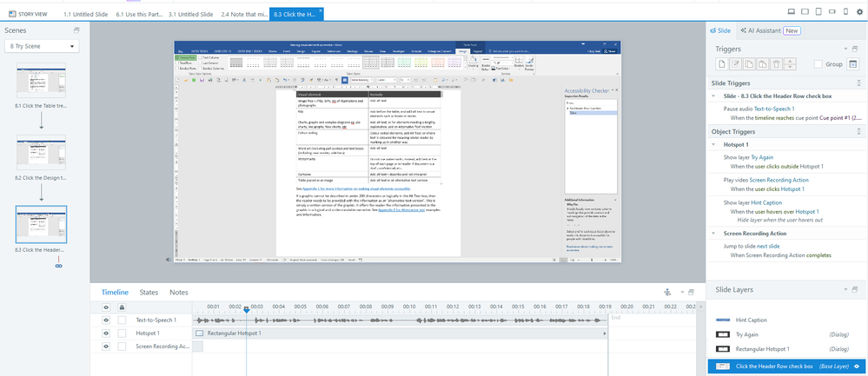Open the 8 Try Scene dropdown

click(42, 46)
